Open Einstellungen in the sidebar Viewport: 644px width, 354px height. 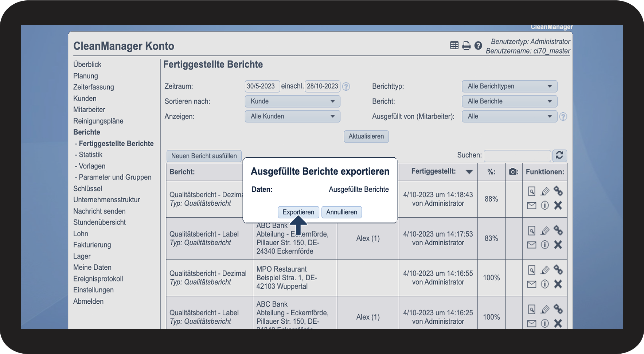tap(93, 290)
